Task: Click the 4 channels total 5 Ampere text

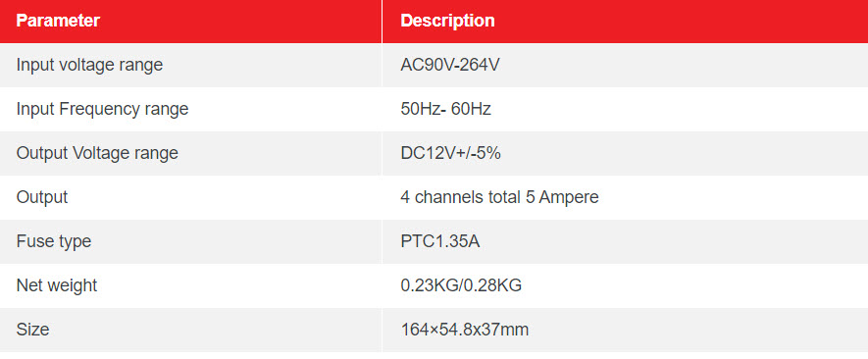Action: [500, 197]
